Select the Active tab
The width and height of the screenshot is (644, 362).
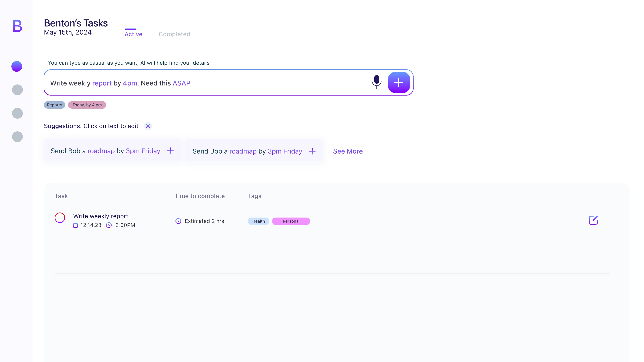[x=133, y=34]
